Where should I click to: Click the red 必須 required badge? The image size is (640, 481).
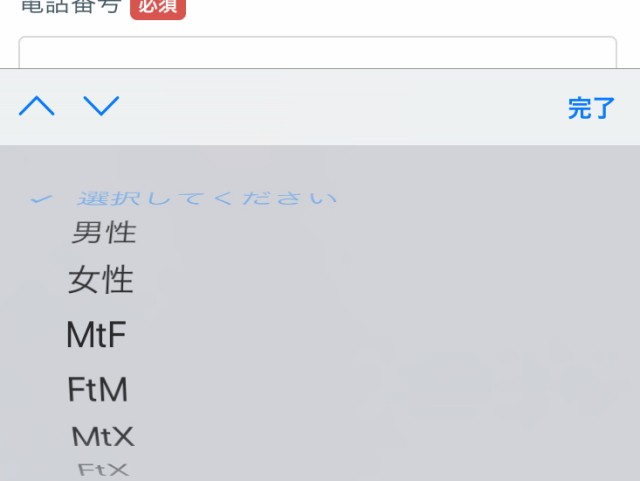pyautogui.click(x=158, y=8)
